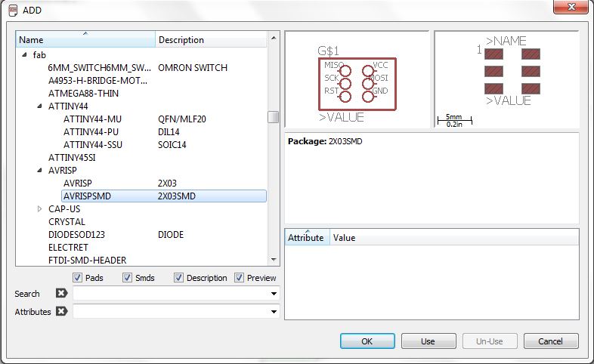Clear the Search field with its X icon
Image resolution: width=594 pixels, height=364 pixels.
[x=61, y=293]
